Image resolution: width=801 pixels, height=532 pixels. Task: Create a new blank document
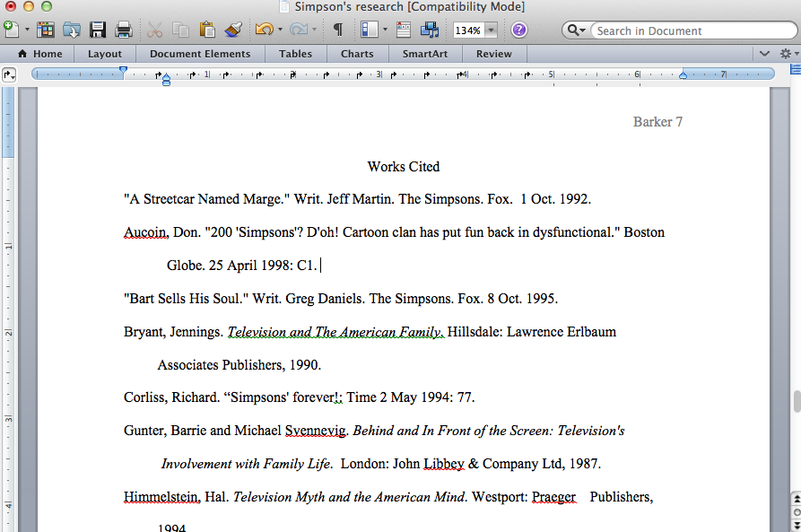click(x=11, y=30)
